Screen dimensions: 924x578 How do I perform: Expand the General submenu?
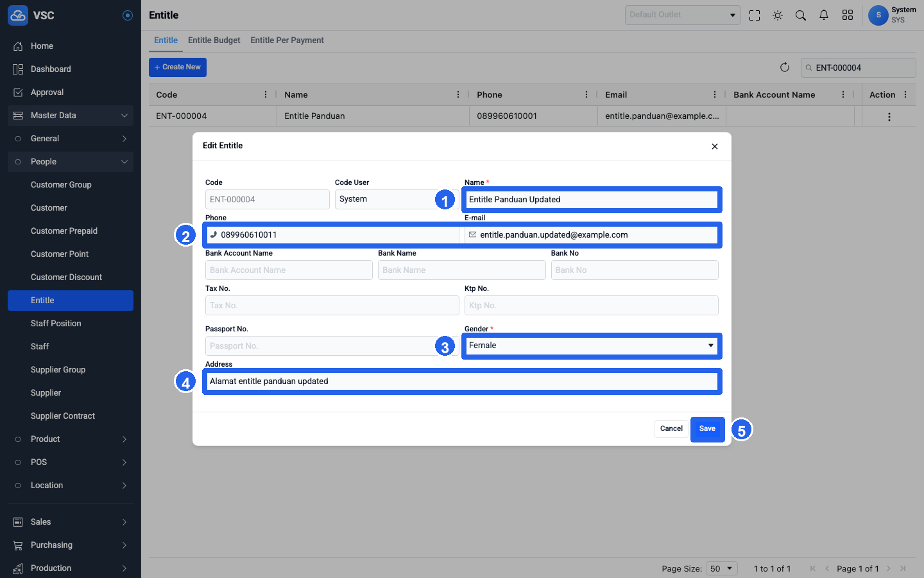pos(71,139)
